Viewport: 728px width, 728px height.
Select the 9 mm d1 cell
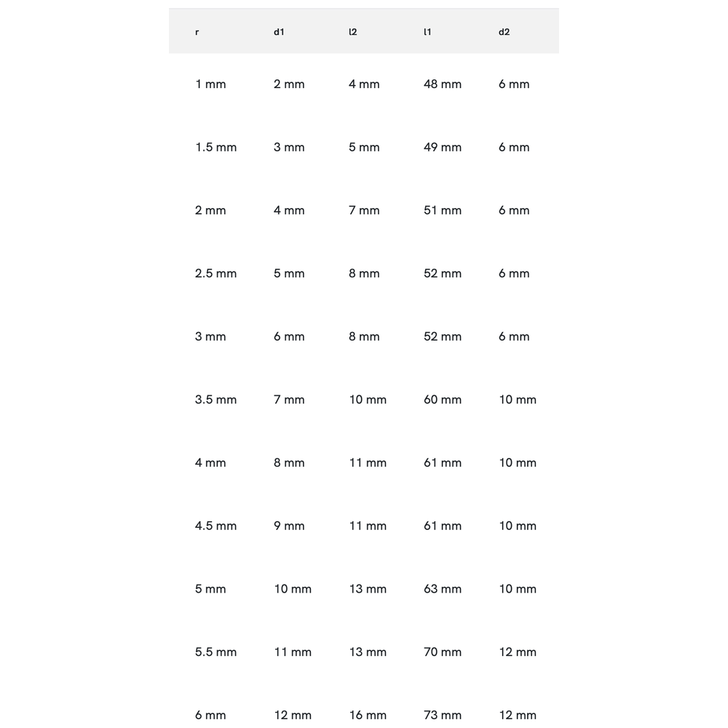pyautogui.click(x=289, y=526)
